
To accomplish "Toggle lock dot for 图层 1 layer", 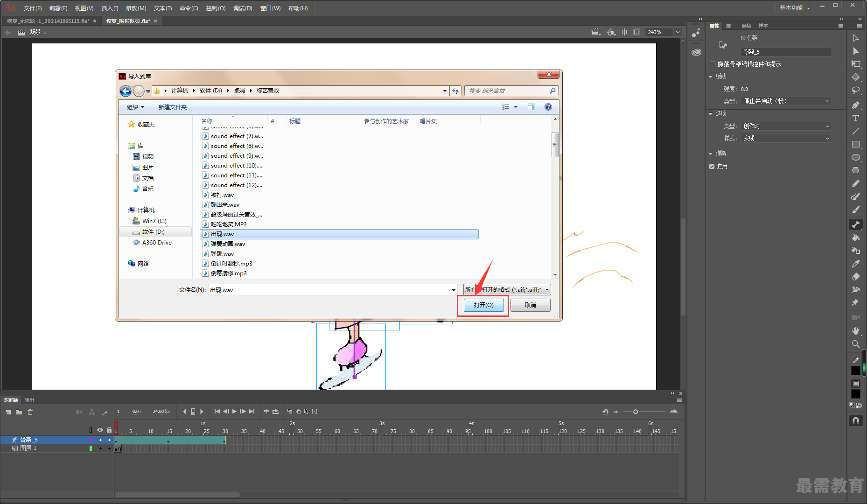I will (110, 448).
